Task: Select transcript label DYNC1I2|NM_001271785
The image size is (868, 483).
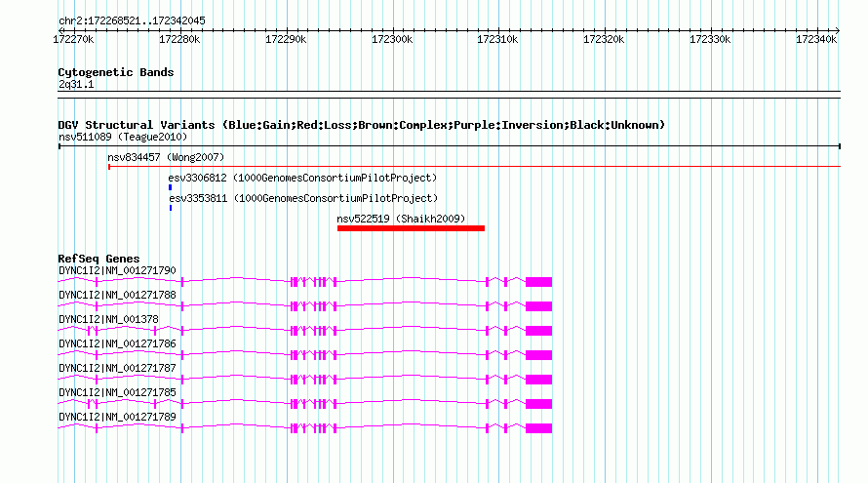Action: tap(117, 392)
